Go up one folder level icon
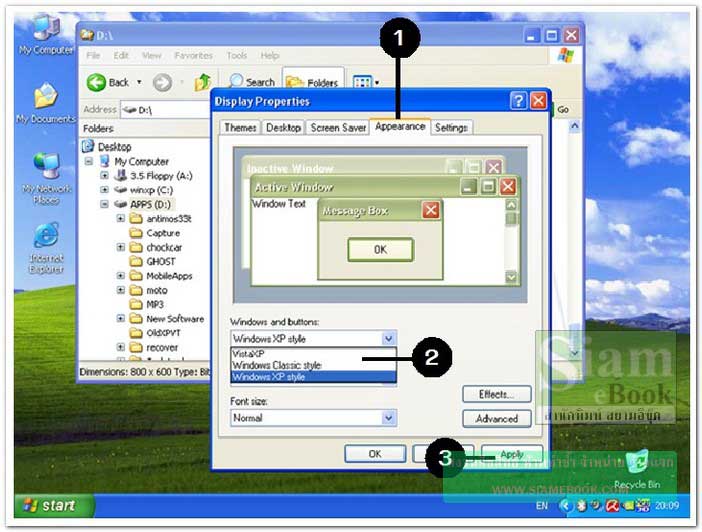This screenshot has height=532, width=702. pos(202,82)
